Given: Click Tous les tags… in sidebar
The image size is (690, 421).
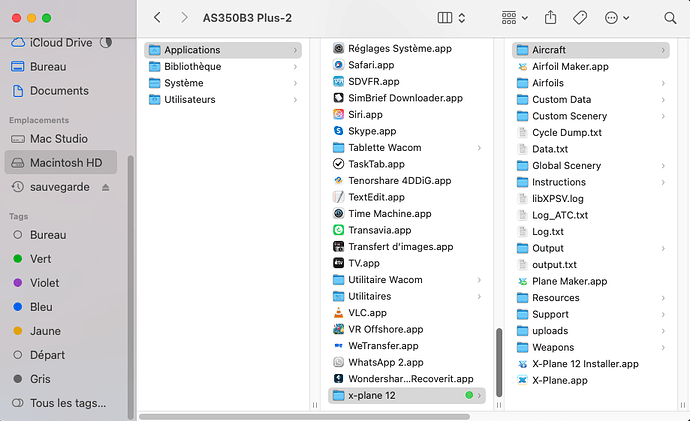Looking at the screenshot, I should click(68, 403).
